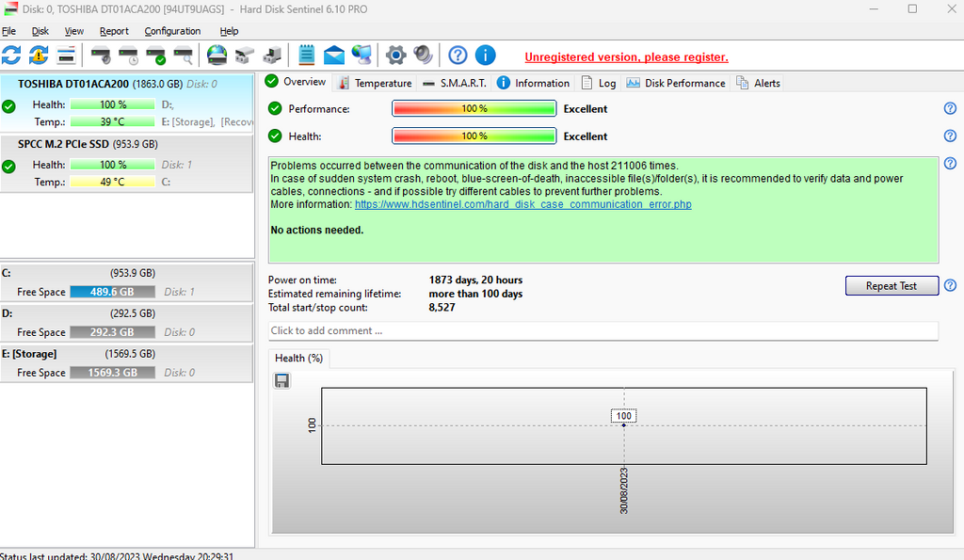Open the Disk menu
Viewport: 964px width, 560px height.
(40, 31)
